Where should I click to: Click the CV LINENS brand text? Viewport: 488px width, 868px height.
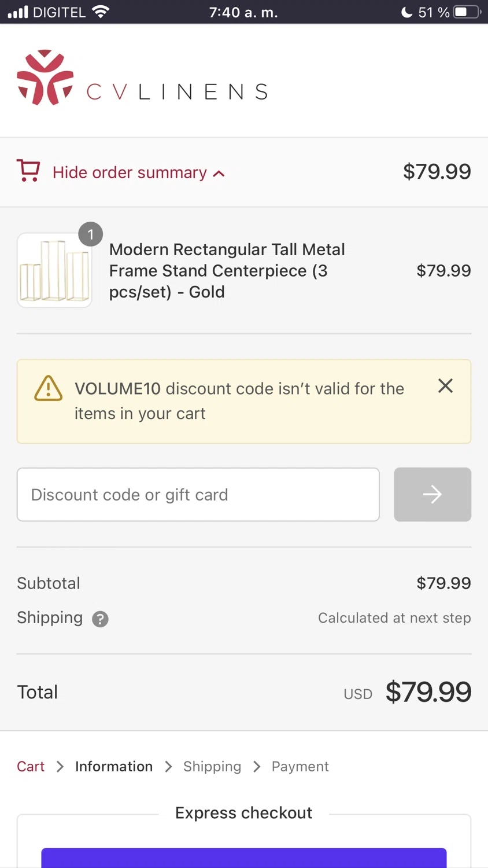(x=177, y=91)
